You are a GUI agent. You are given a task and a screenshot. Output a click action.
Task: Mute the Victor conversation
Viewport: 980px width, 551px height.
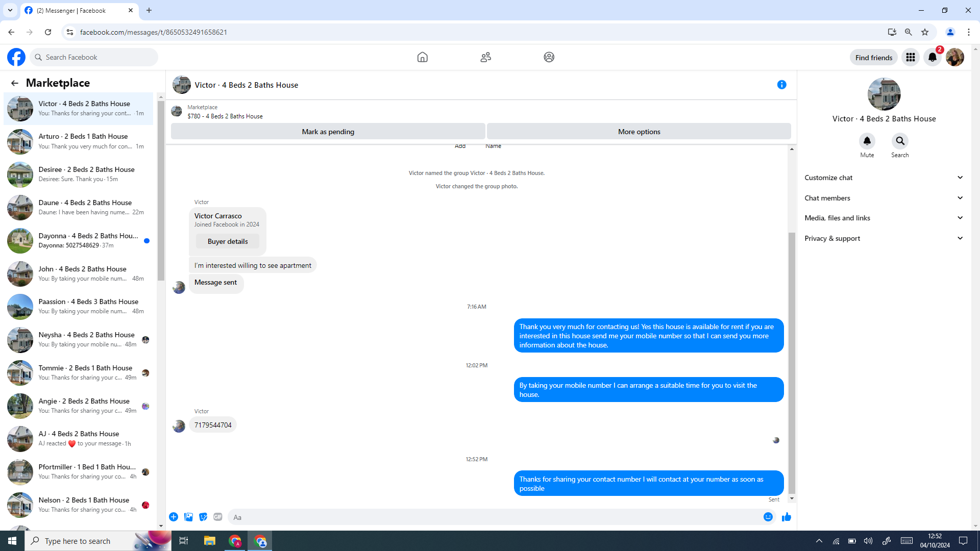pyautogui.click(x=867, y=141)
